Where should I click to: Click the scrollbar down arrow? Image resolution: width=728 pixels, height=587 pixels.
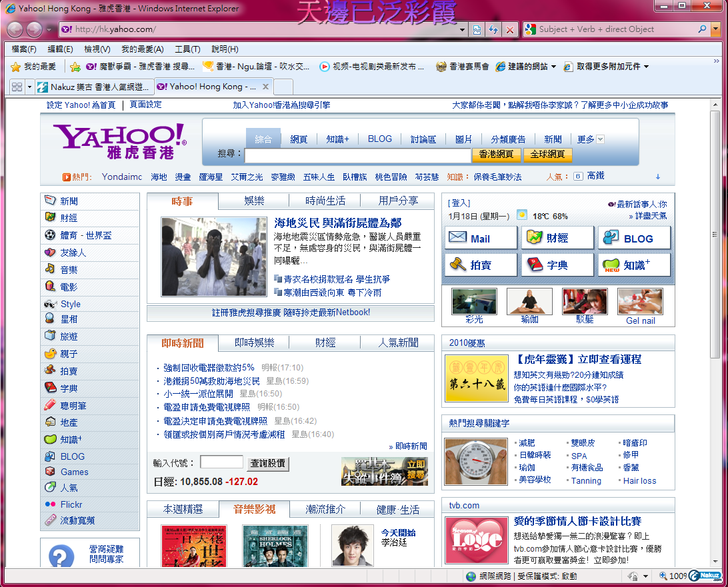point(715,562)
